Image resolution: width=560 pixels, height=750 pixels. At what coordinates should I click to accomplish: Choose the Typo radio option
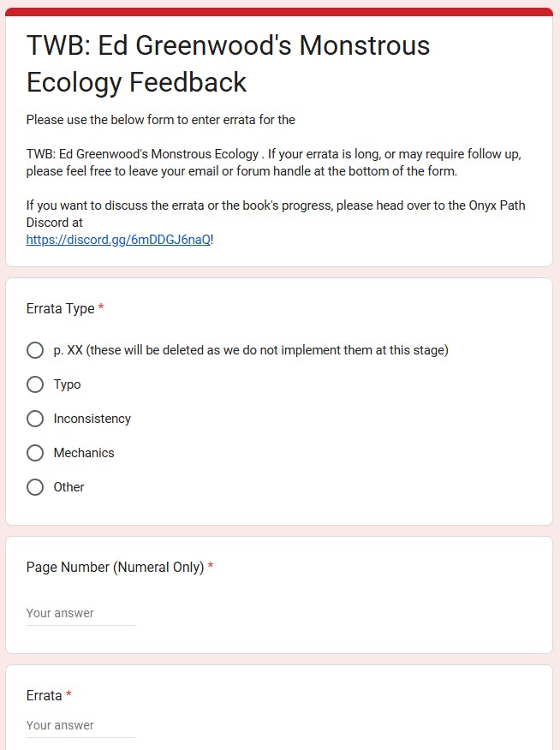[35, 384]
